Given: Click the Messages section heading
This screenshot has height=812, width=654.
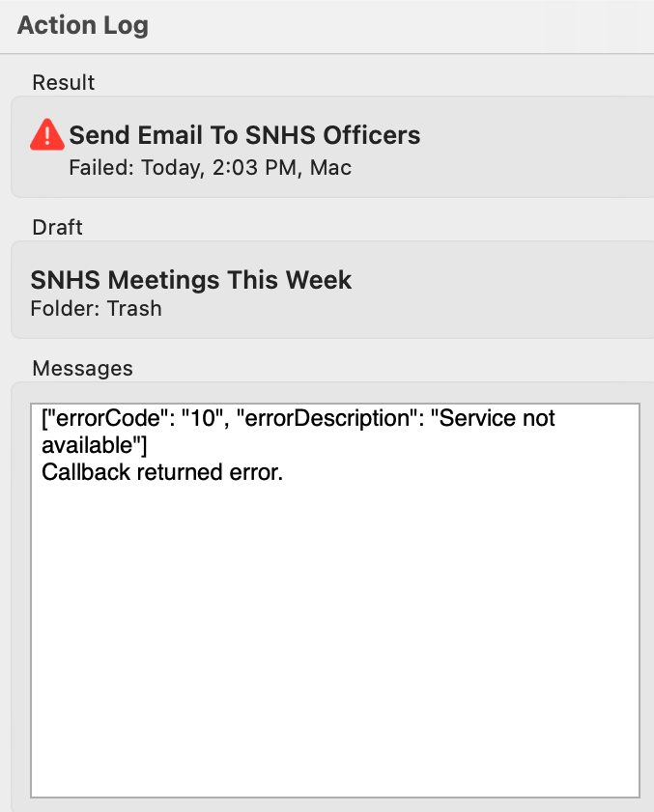Looking at the screenshot, I should click(x=82, y=369).
